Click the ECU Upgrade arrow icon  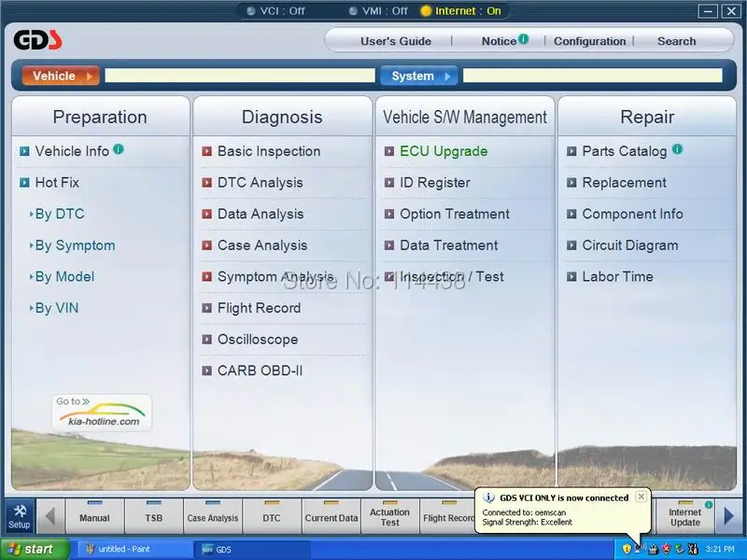(x=389, y=151)
